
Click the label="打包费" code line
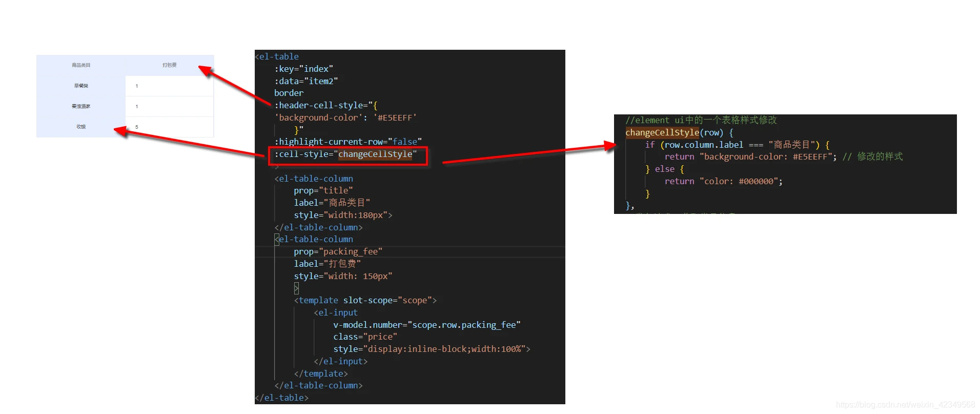pos(327,264)
